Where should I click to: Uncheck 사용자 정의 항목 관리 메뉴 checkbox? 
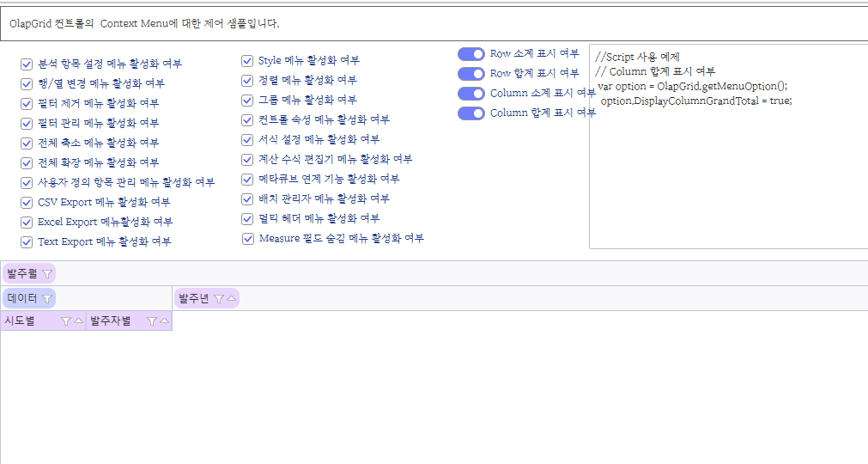[27, 183]
